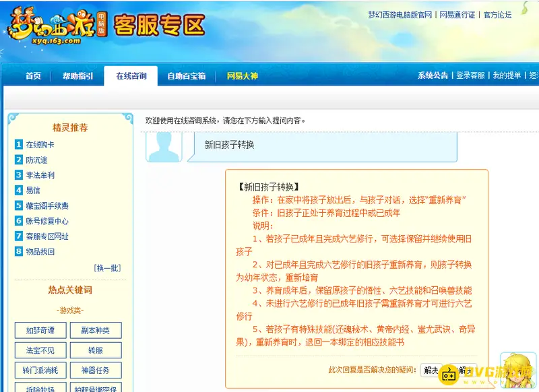This screenshot has height=392, width=539.
Task: Choose the 易信 item in the sidebar
Action: (x=33, y=190)
